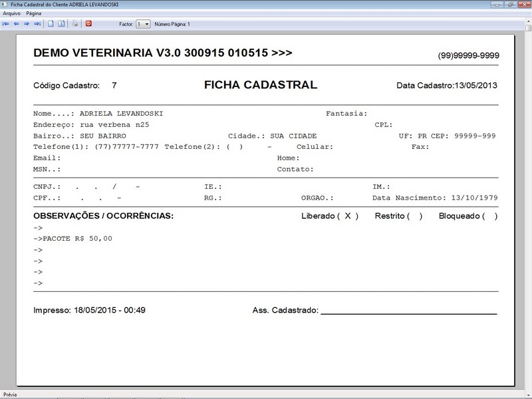
Task: Click the '->PACOTE R$ 50,00' observation line
Action: pyautogui.click(x=72, y=239)
